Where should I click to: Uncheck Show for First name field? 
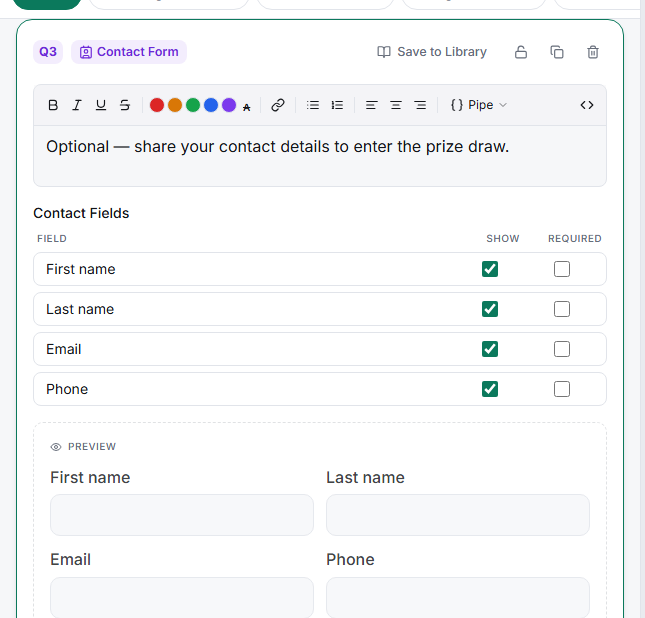490,269
